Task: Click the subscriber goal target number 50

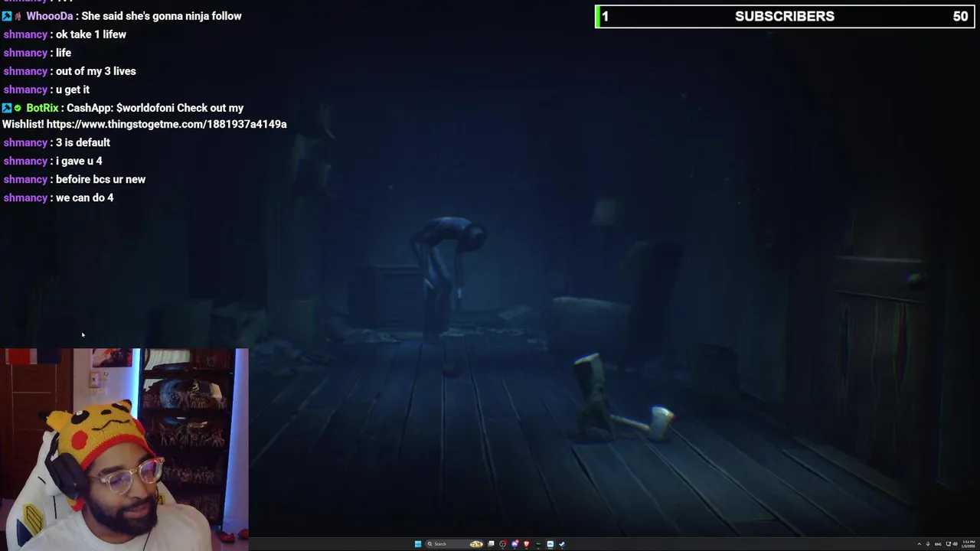Action: tap(960, 16)
